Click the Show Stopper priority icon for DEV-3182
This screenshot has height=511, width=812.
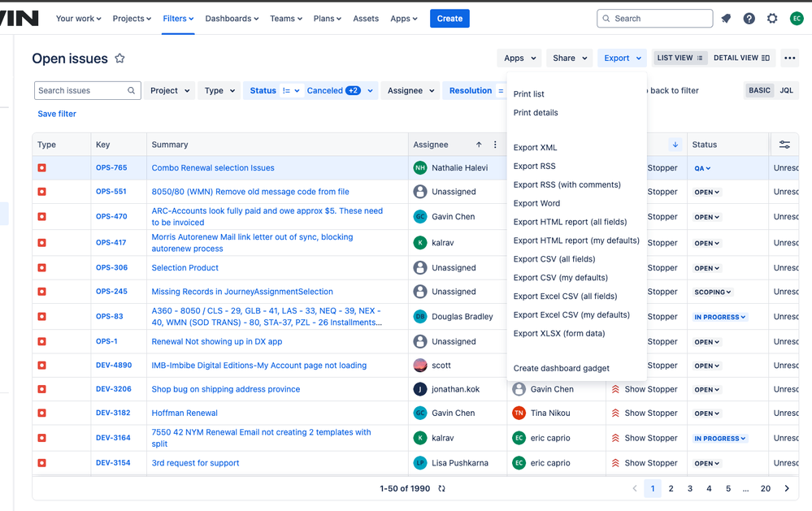click(x=615, y=413)
